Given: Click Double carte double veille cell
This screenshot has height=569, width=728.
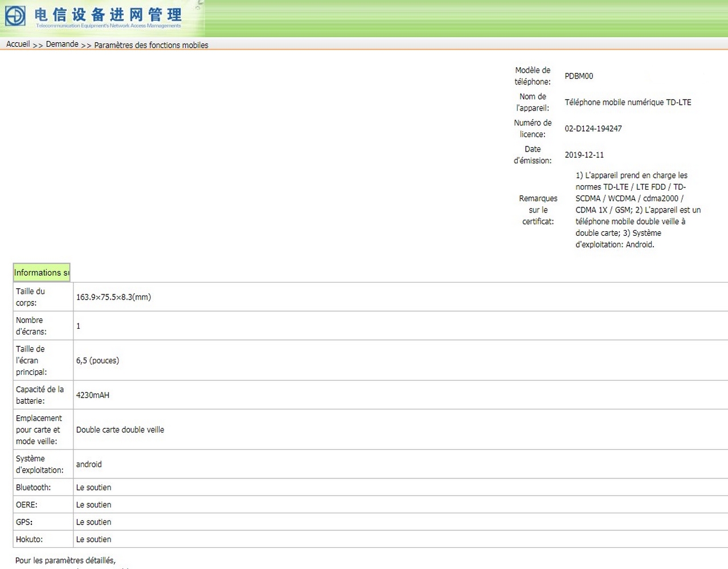Looking at the screenshot, I should [x=120, y=430].
